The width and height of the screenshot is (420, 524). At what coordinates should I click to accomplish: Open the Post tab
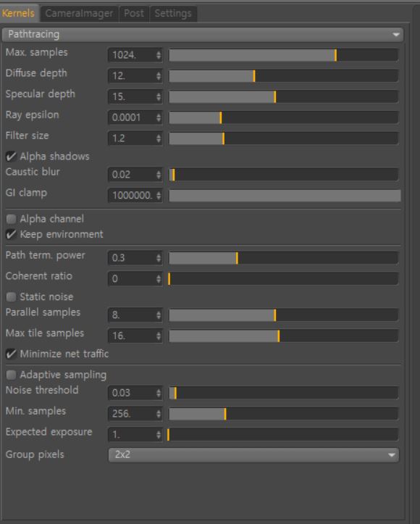134,13
